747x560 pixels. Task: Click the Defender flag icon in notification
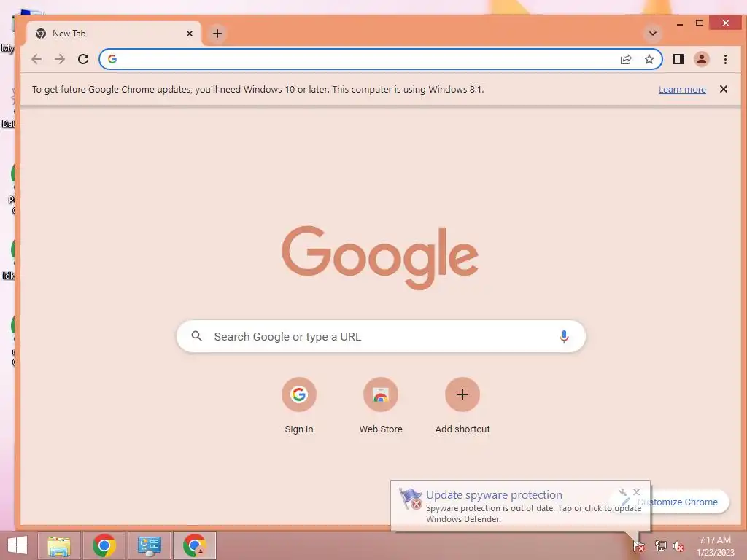411,499
